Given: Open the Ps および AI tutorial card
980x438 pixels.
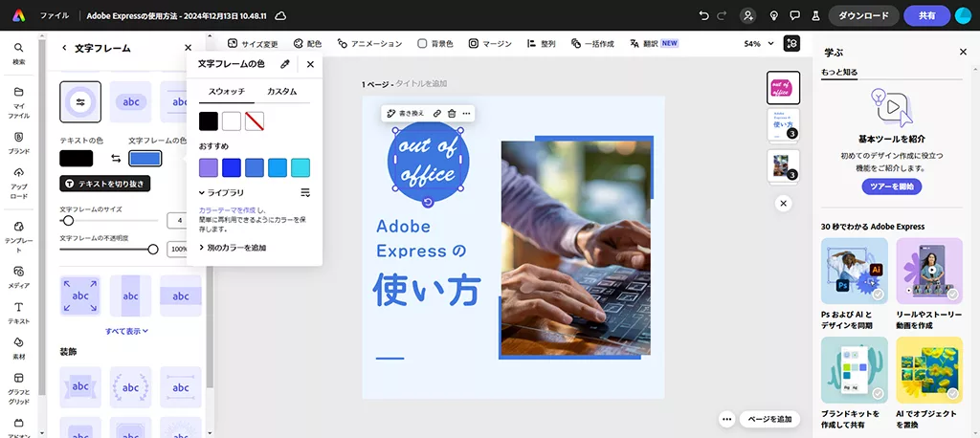Looking at the screenshot, I should (855, 284).
